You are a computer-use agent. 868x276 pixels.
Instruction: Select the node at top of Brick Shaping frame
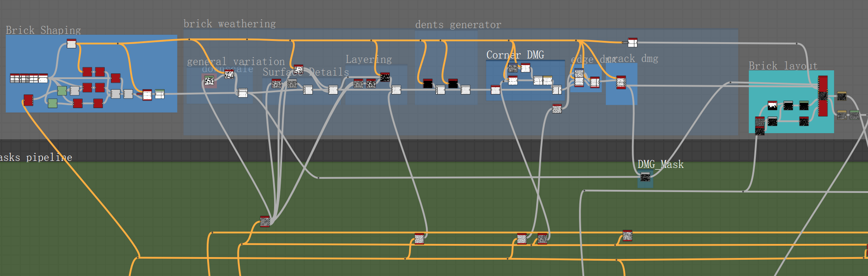pyautogui.click(x=71, y=44)
